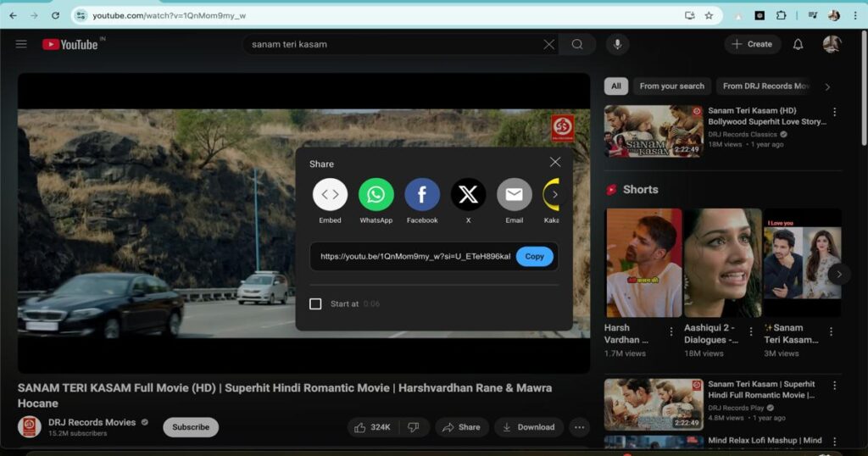The image size is (868, 456).
Task: Select the From your search chip
Action: point(672,86)
